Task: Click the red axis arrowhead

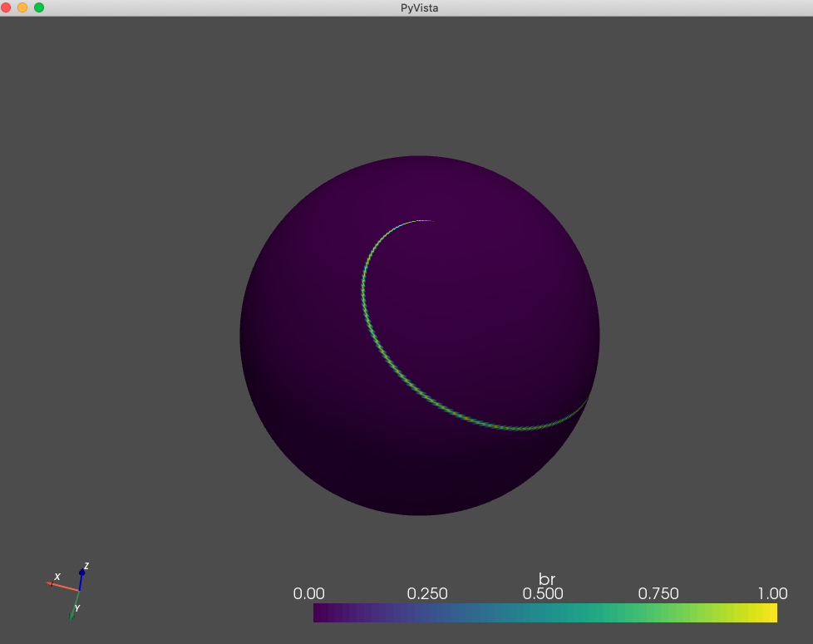Action: click(49, 584)
